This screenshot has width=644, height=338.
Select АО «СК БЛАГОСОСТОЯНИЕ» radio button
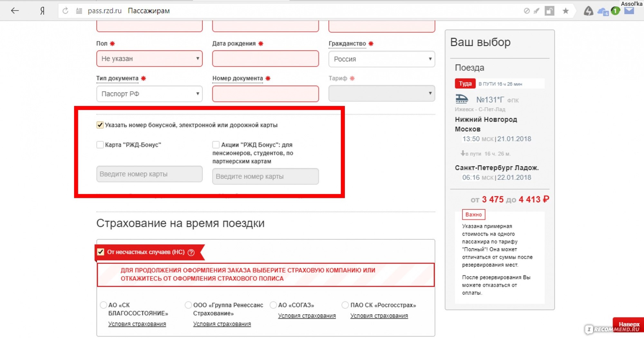pyautogui.click(x=103, y=305)
